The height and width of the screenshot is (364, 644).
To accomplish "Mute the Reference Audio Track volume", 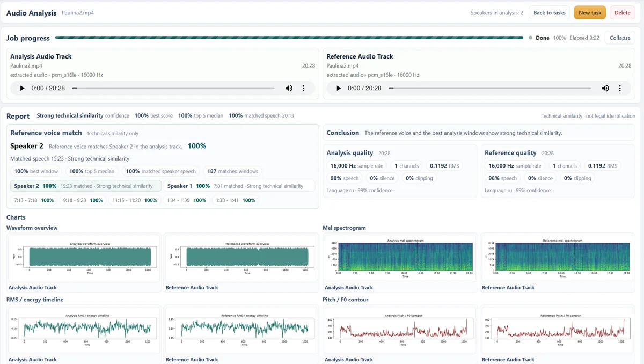I will (x=605, y=88).
